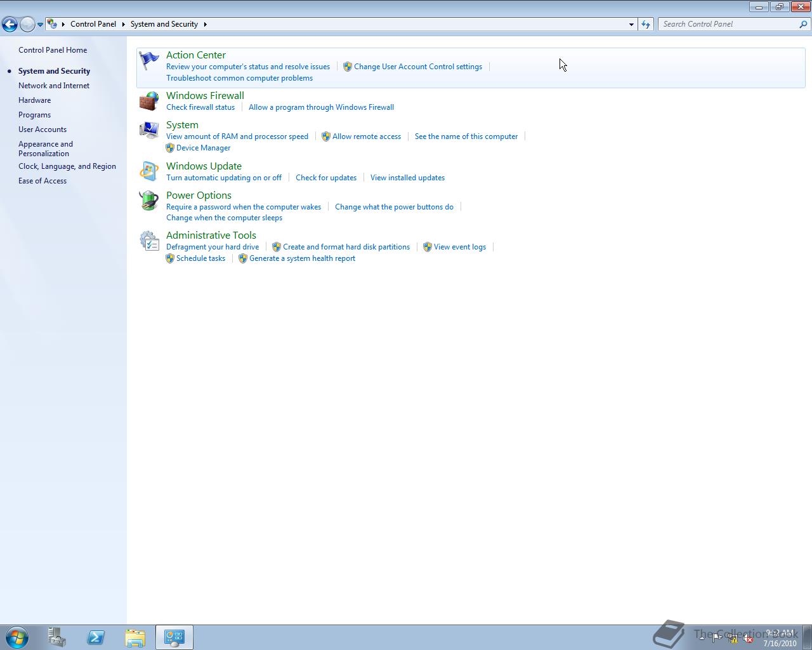The width and height of the screenshot is (812, 650).
Task: Select Control Panel taskbar button
Action: 174,637
